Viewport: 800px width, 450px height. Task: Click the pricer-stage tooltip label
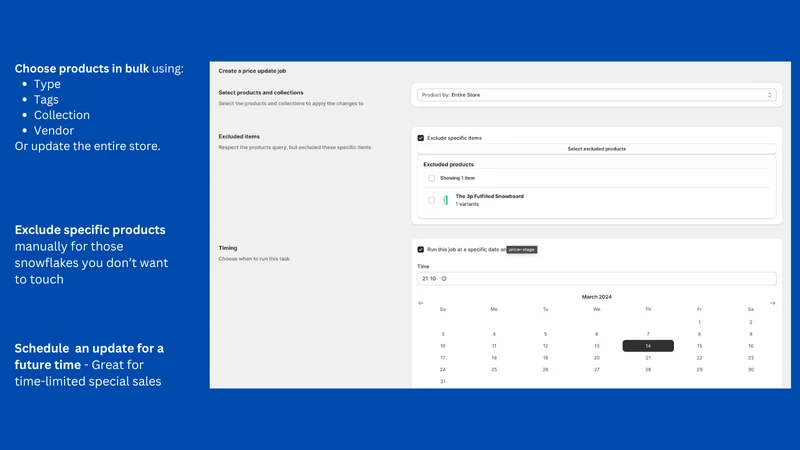[x=521, y=249]
